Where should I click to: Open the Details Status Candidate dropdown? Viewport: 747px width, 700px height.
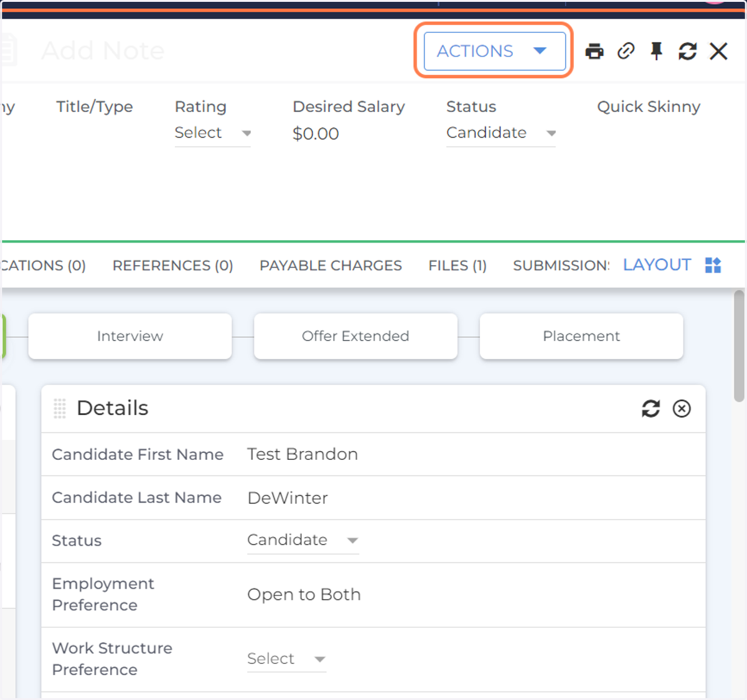303,540
